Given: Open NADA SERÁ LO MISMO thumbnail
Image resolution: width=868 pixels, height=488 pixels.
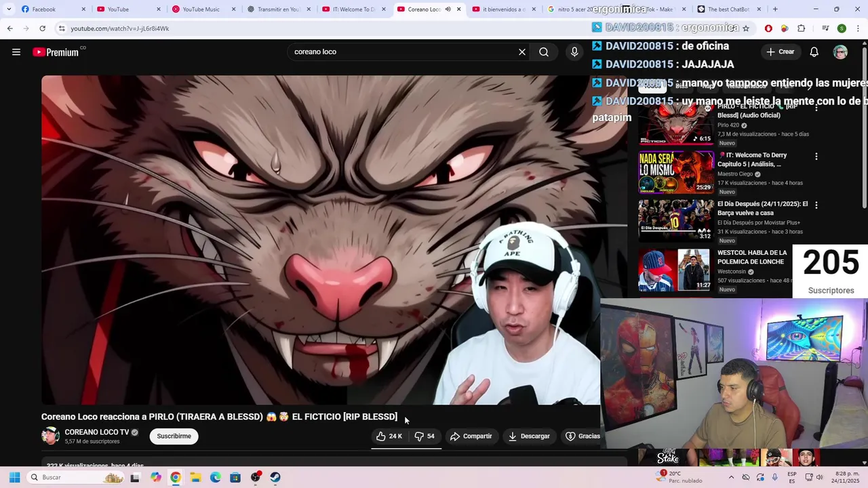Looking at the screenshot, I should tap(676, 172).
